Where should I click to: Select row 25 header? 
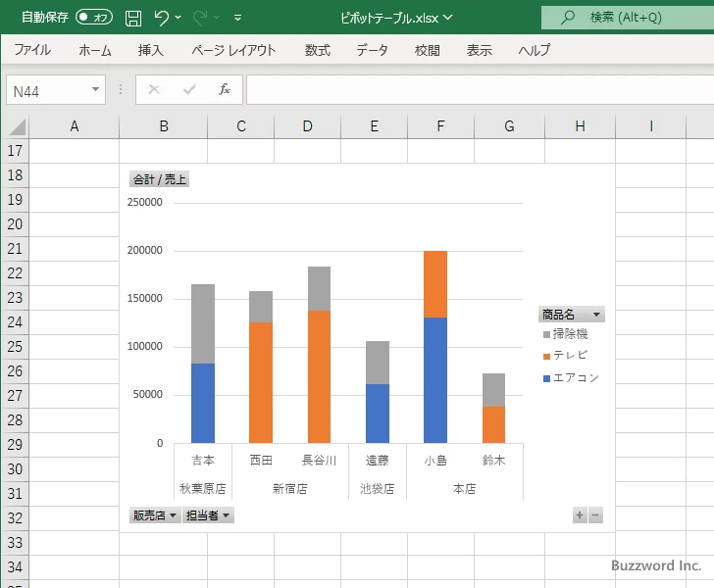pos(15,347)
